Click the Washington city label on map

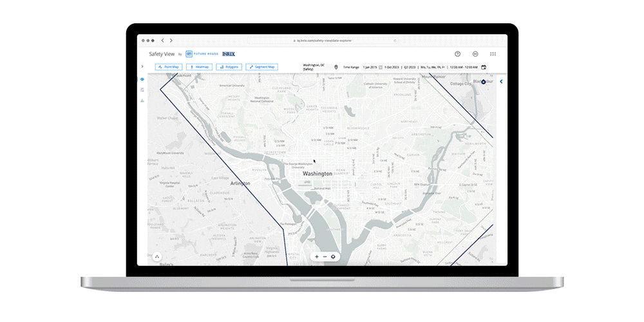(x=317, y=174)
